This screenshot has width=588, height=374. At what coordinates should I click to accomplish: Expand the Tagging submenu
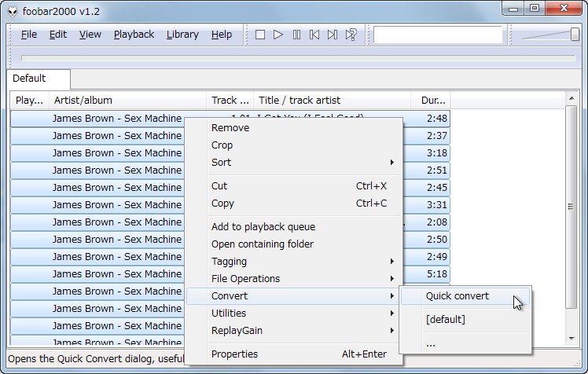(294, 261)
